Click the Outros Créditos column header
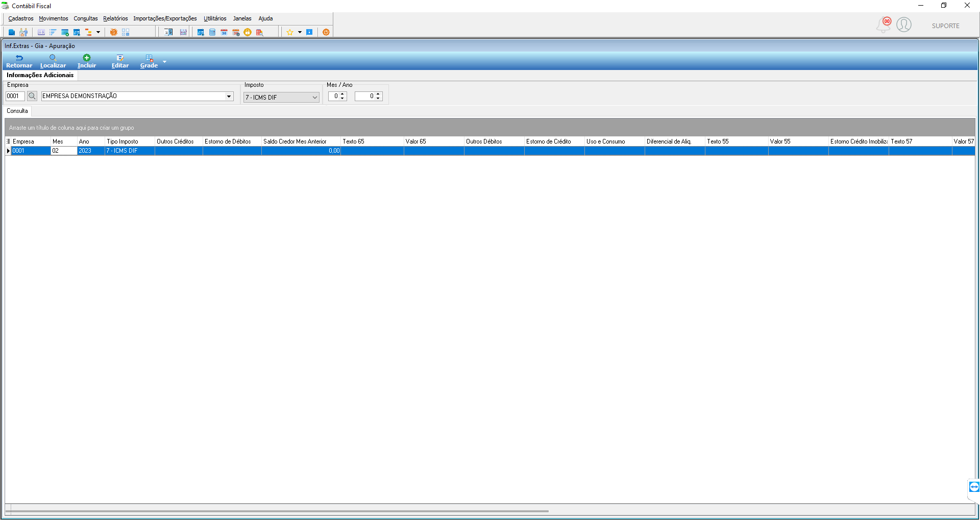 (179, 141)
